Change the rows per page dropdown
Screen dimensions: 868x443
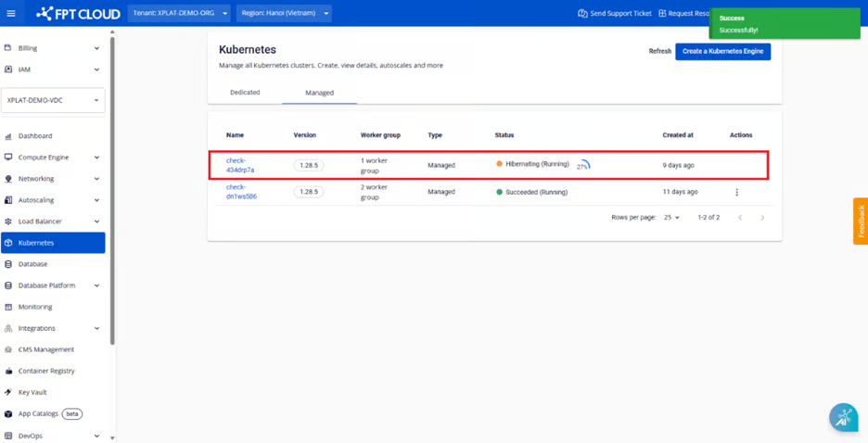tap(671, 218)
